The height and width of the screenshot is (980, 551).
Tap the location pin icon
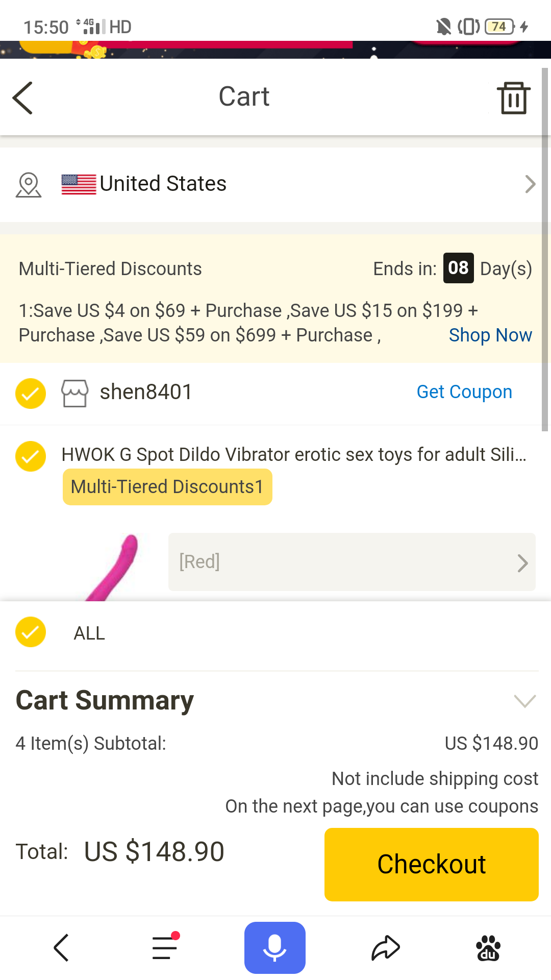pyautogui.click(x=29, y=185)
